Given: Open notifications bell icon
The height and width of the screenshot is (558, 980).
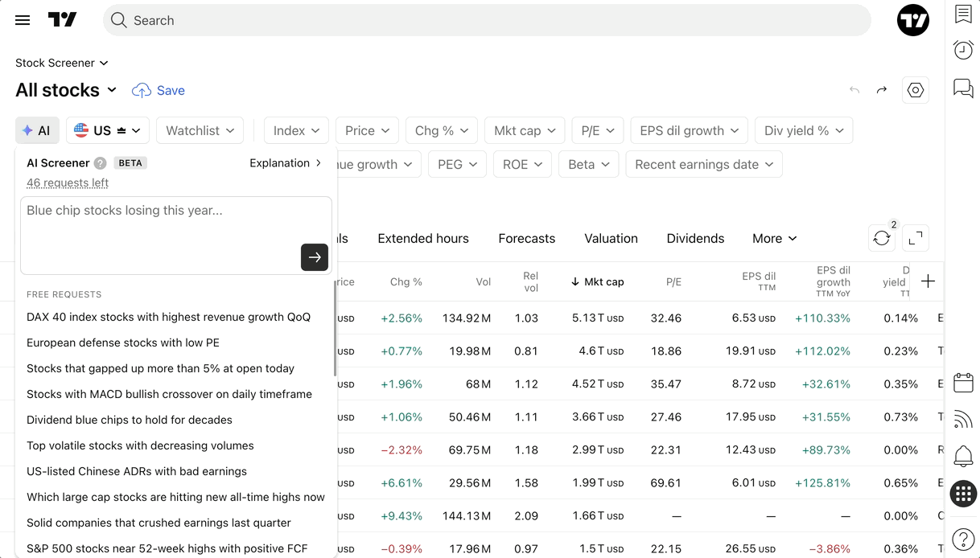Looking at the screenshot, I should [x=963, y=456].
